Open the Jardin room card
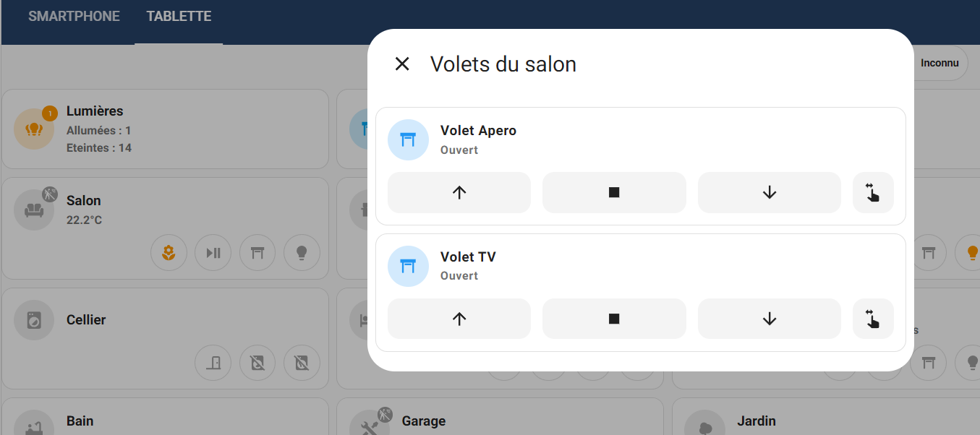This screenshot has height=435, width=980. 825,417
